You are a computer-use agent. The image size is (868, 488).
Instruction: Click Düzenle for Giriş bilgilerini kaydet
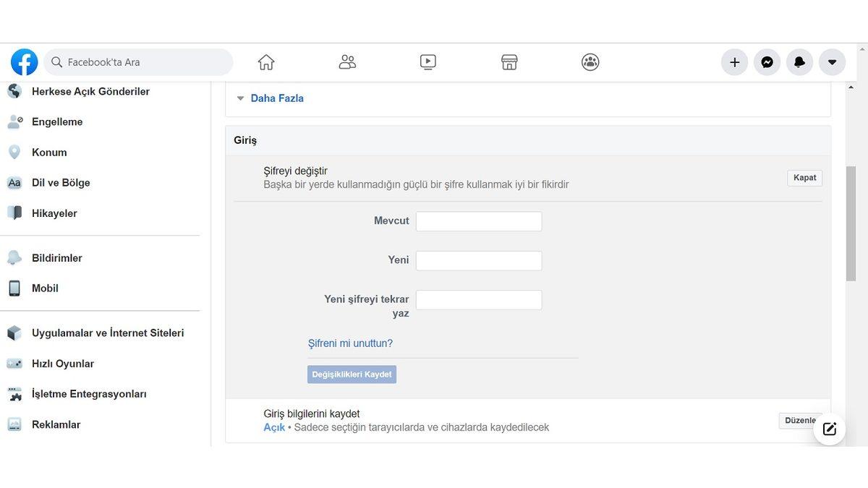click(799, 420)
